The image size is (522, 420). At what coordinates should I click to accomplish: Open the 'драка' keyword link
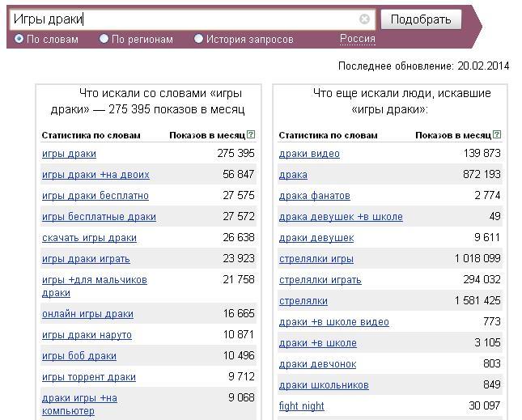(x=293, y=175)
